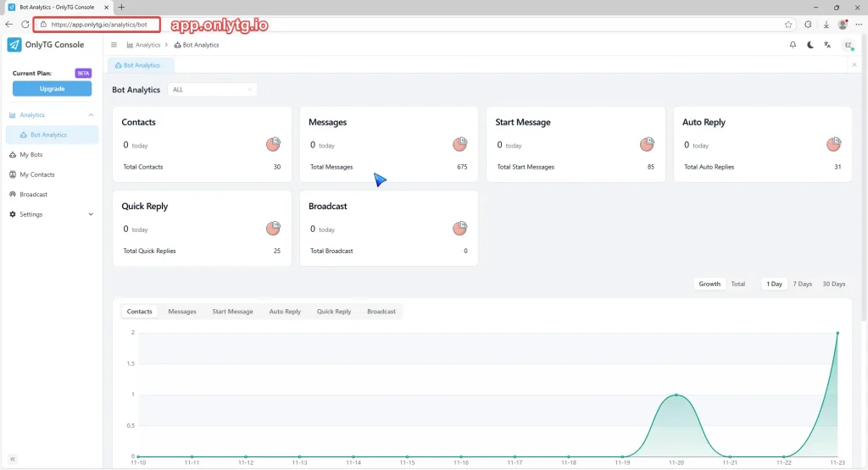868x470 pixels.
Task: Open the browser extensions icon
Action: [x=808, y=25]
